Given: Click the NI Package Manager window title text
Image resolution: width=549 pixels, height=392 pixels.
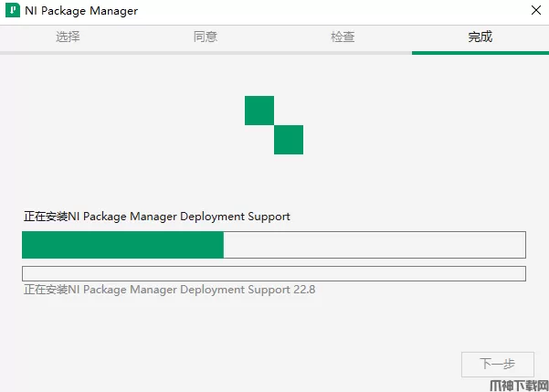Looking at the screenshot, I should [80, 12].
